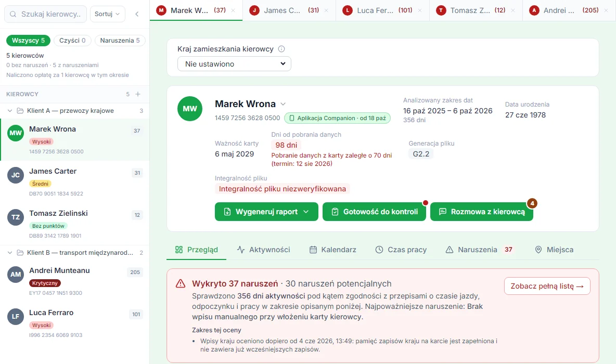Filter by Wszyscy 5

pyautogui.click(x=28, y=41)
